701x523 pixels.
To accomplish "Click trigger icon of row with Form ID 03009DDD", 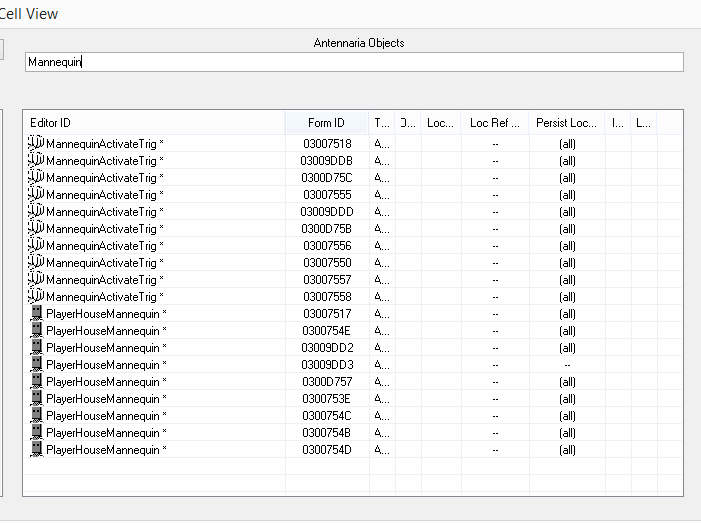I will click(36, 211).
